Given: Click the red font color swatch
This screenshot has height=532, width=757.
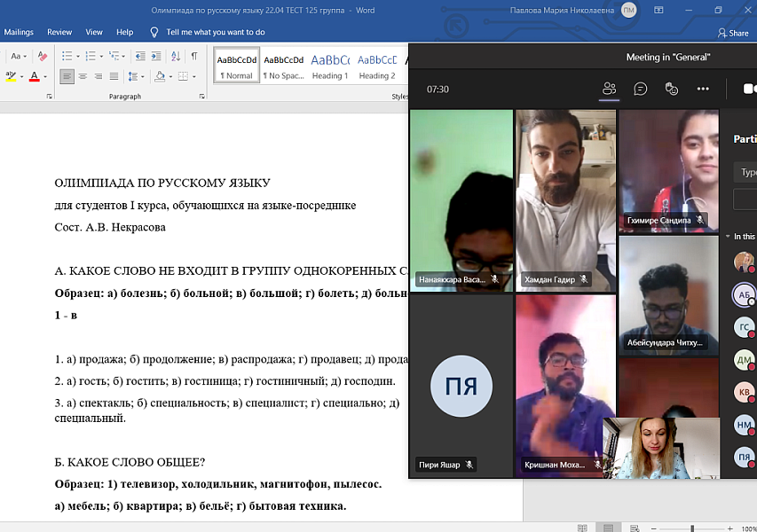Looking at the screenshot, I should (34, 77).
